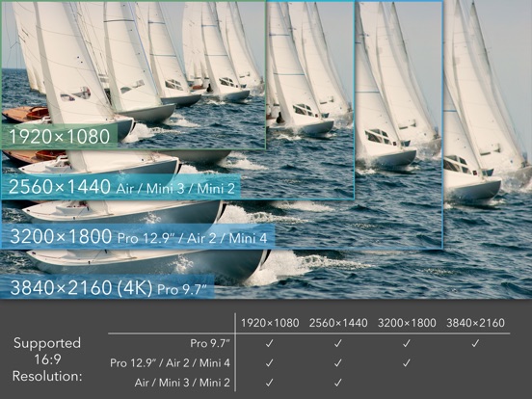Select the Pro 12.9″ / Air 2 / Mini 4 row label
This screenshot has width=532, height=399.
(170, 363)
